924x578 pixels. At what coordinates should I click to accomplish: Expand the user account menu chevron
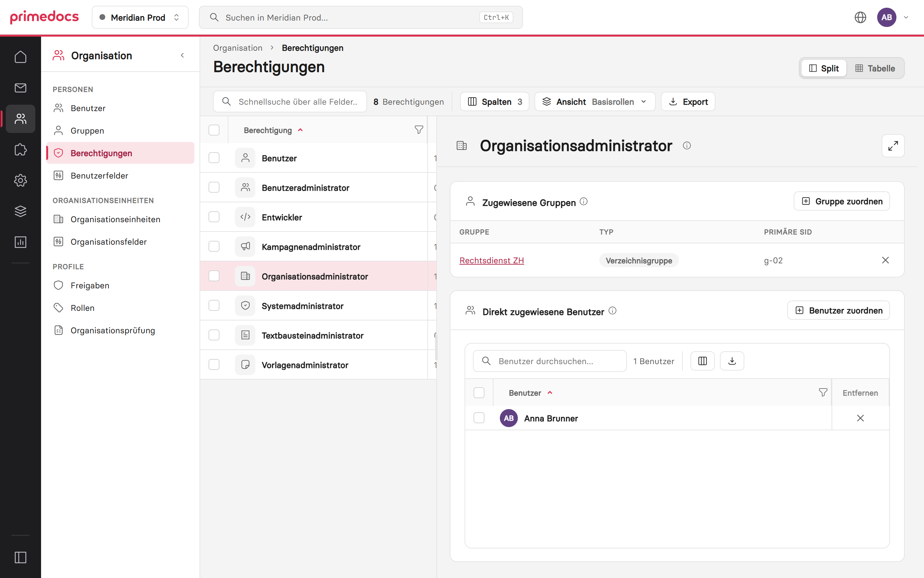tap(906, 17)
